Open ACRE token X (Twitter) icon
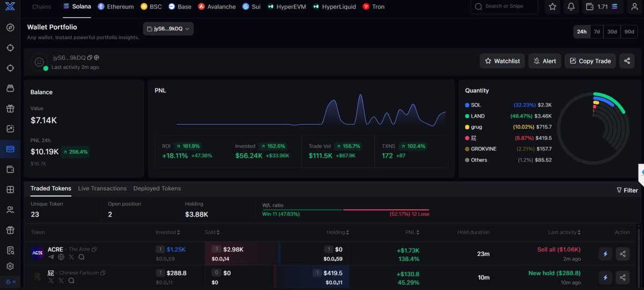Viewport: 644px width, 290px height. [x=71, y=257]
